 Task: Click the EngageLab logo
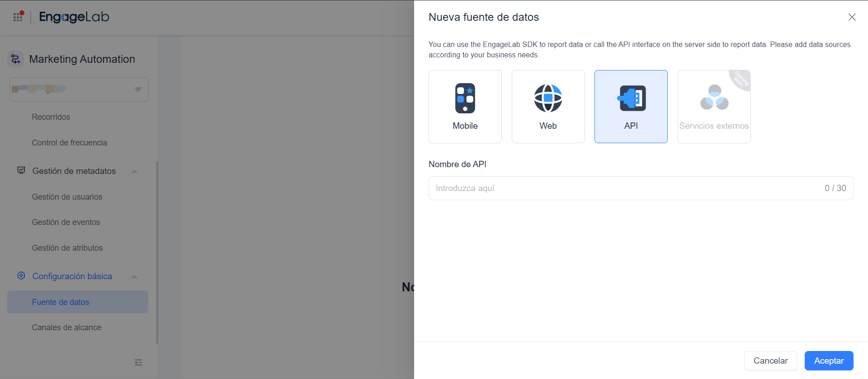click(x=74, y=17)
